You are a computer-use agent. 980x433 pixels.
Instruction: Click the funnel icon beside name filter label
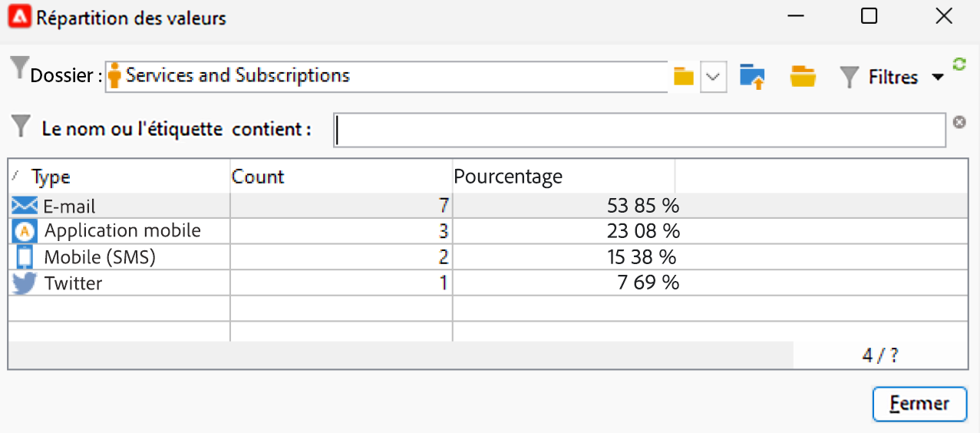pyautogui.click(x=21, y=125)
